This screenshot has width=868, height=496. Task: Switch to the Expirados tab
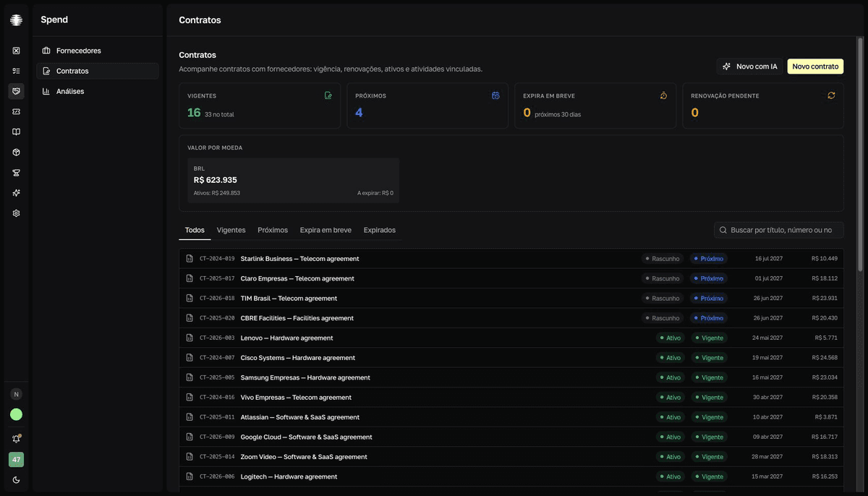[380, 230]
